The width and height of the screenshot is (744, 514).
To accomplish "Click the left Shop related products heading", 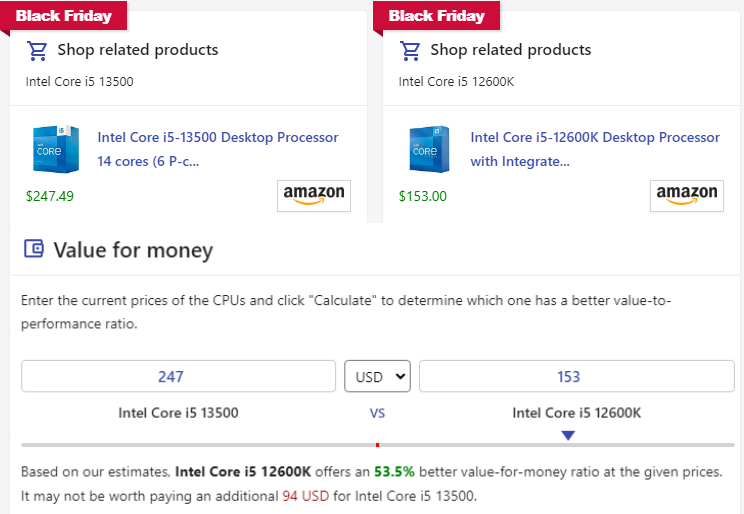I will pyautogui.click(x=137, y=50).
